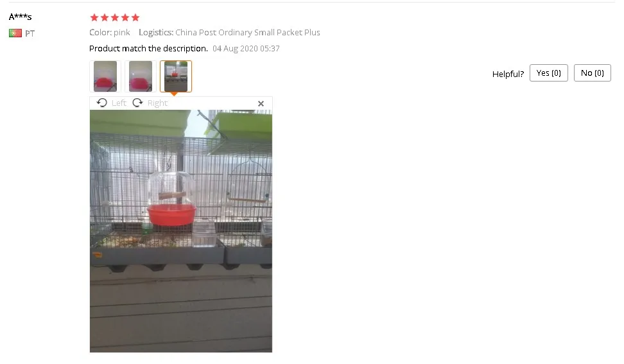The width and height of the screenshot is (624, 364).
Task: Click the PT country code
Action: 30,33
